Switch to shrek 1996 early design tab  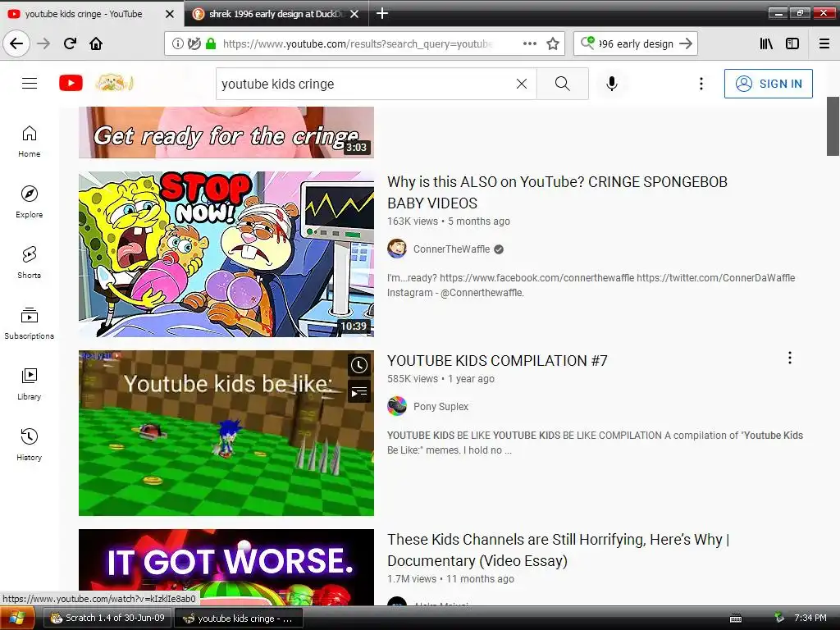pyautogui.click(x=276, y=14)
